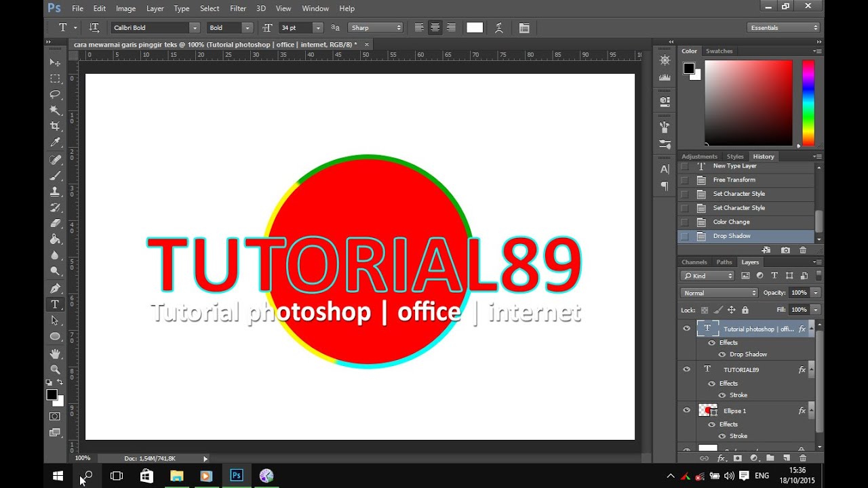868x488 pixels.
Task: Select the Dodge tool
Action: tap(55, 272)
